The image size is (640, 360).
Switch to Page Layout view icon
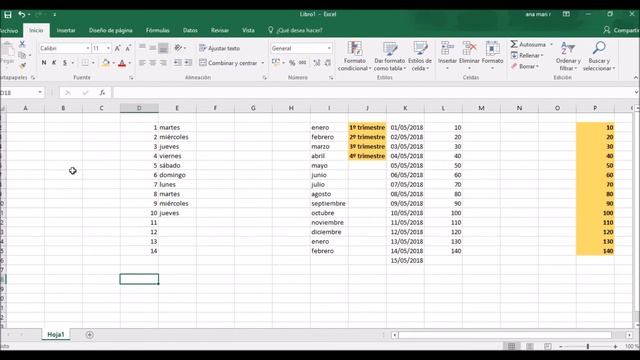[530, 346]
